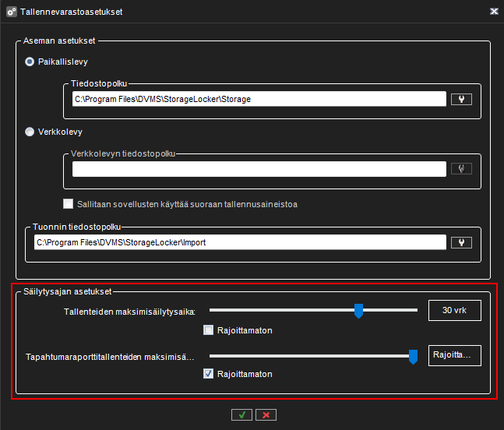Click the Tiedostopolku storage path field
The image size is (504, 430).
point(258,99)
